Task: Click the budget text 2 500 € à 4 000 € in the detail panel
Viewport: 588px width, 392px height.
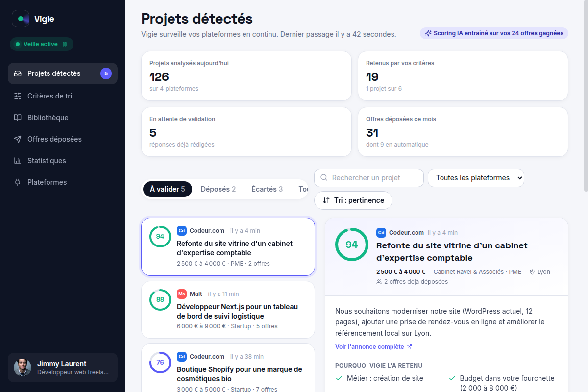Action: (401, 272)
